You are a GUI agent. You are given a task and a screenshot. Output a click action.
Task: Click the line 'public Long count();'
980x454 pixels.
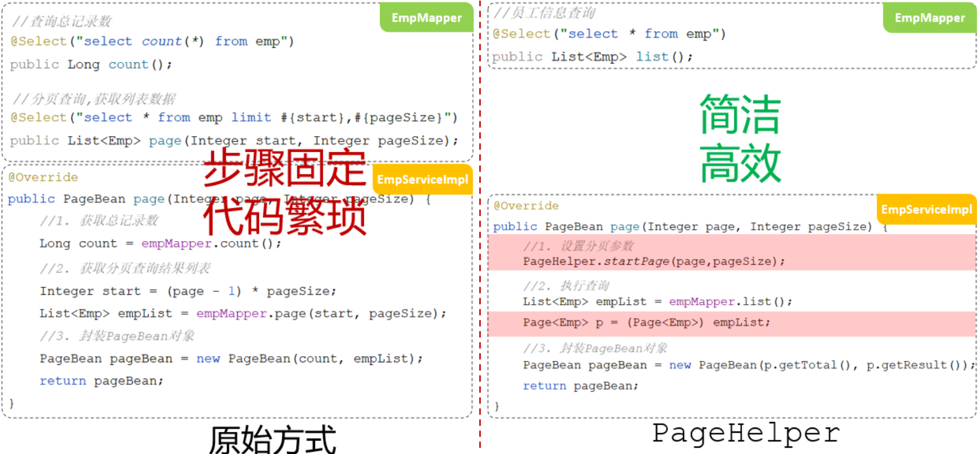pyautogui.click(x=91, y=64)
